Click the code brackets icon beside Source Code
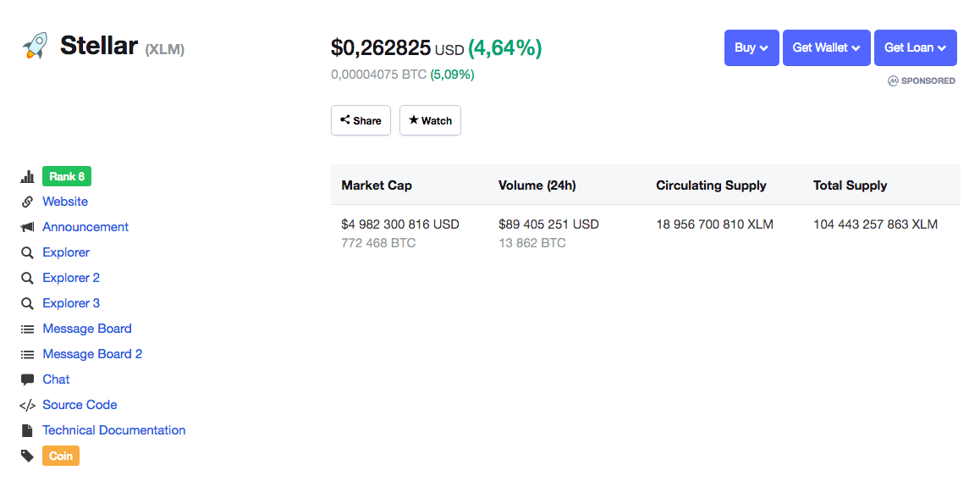This screenshot has width=980, height=487. (27, 406)
